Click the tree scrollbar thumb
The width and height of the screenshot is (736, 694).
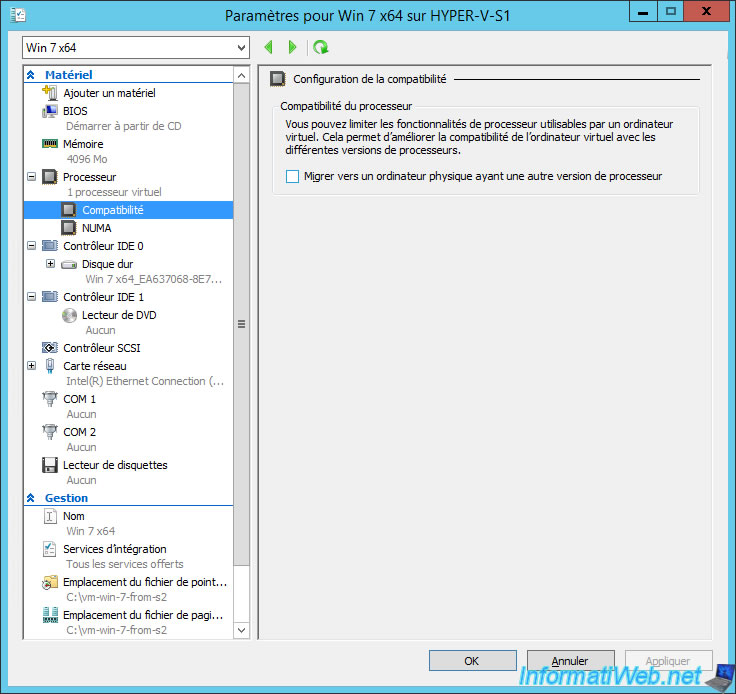[x=241, y=324]
